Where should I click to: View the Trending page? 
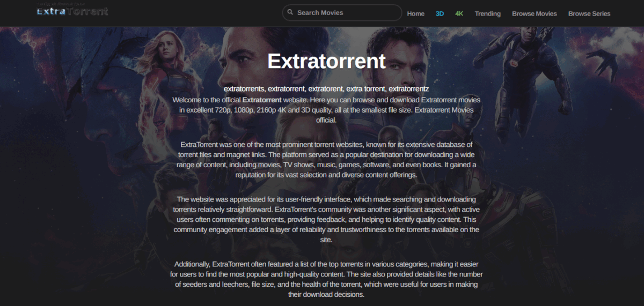click(x=487, y=13)
